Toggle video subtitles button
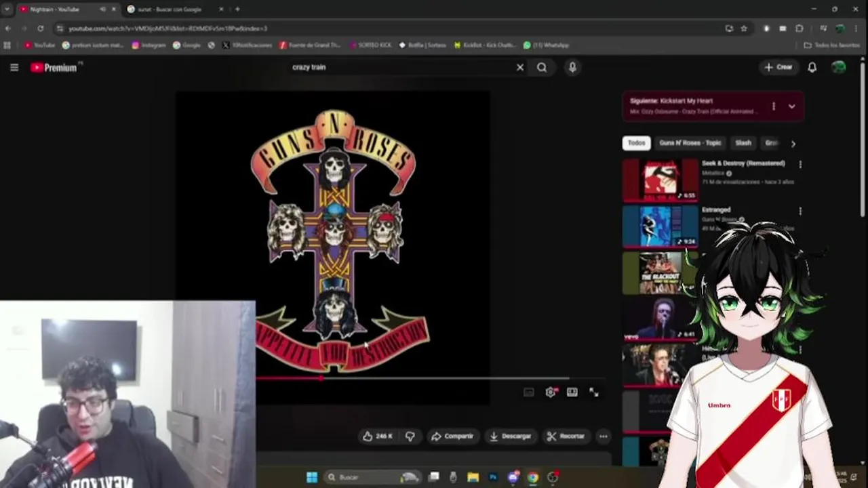The width and height of the screenshot is (868, 488). coord(528,392)
